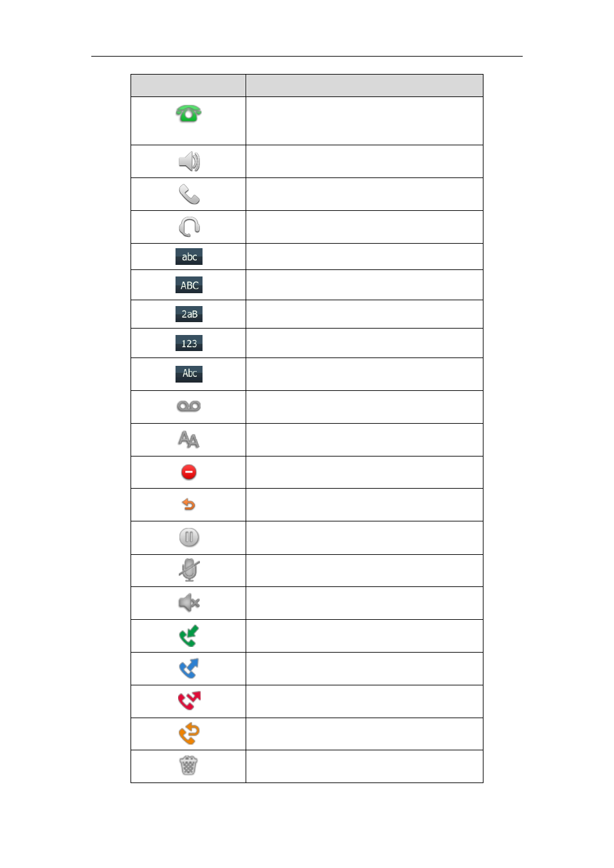The width and height of the screenshot is (614, 868).
Task: Click the gray speaker volume icon
Action: pyautogui.click(x=189, y=161)
